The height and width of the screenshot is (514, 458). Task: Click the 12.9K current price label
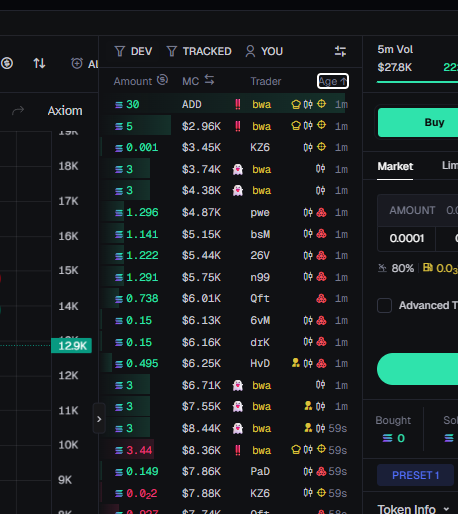tap(72, 346)
